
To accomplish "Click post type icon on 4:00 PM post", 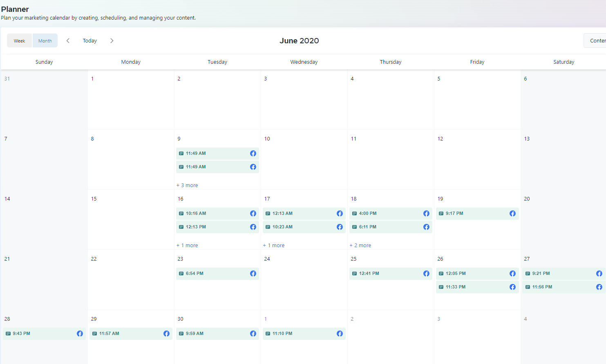I will [354, 214].
